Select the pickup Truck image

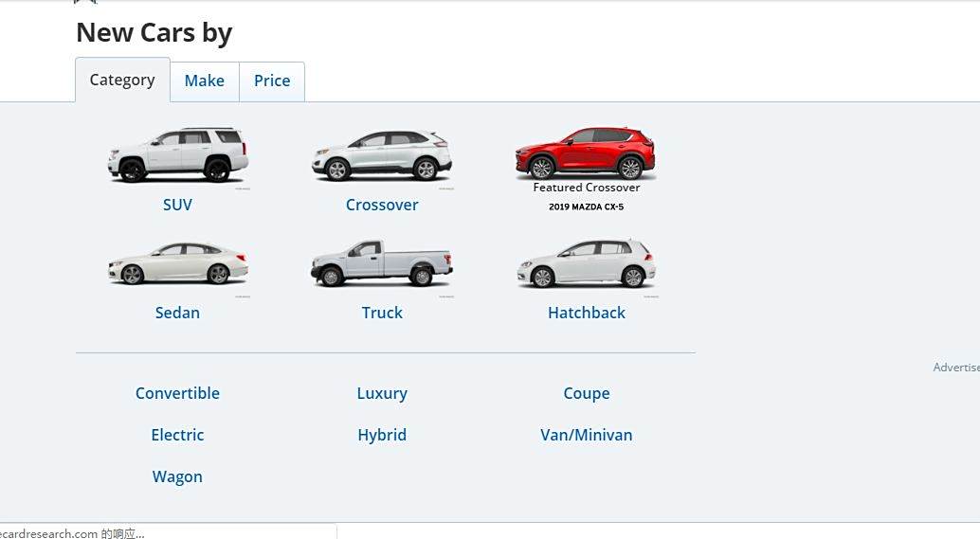[382, 263]
